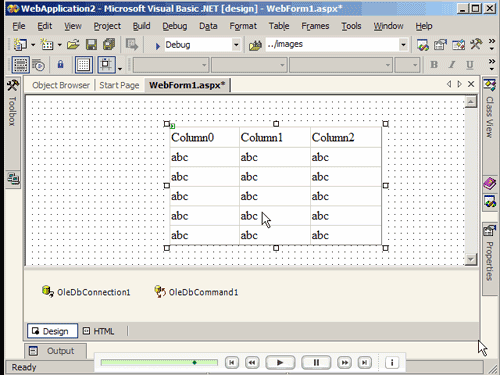Switch to Design view
The image size is (500, 375).
click(x=52, y=331)
